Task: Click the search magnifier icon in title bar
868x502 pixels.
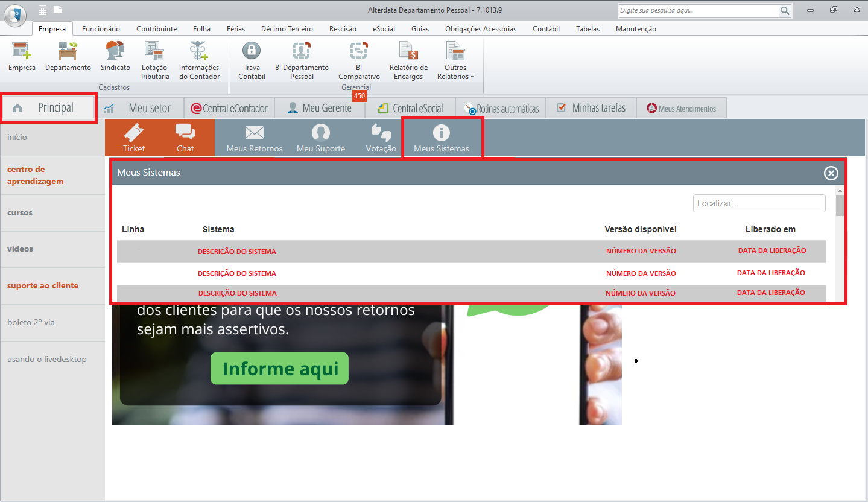Action: (785, 11)
